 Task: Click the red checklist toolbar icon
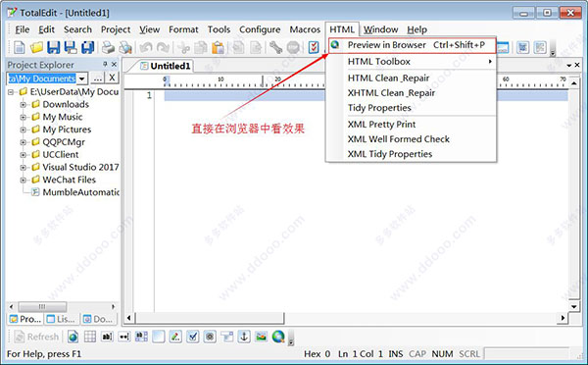314,47
